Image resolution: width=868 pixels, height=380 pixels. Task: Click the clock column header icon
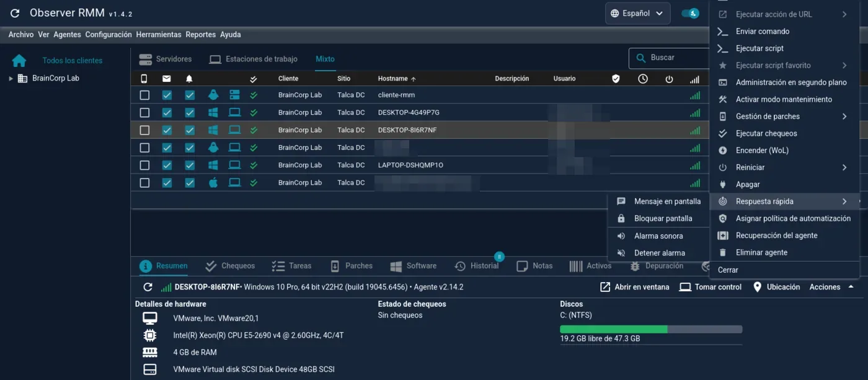(643, 79)
